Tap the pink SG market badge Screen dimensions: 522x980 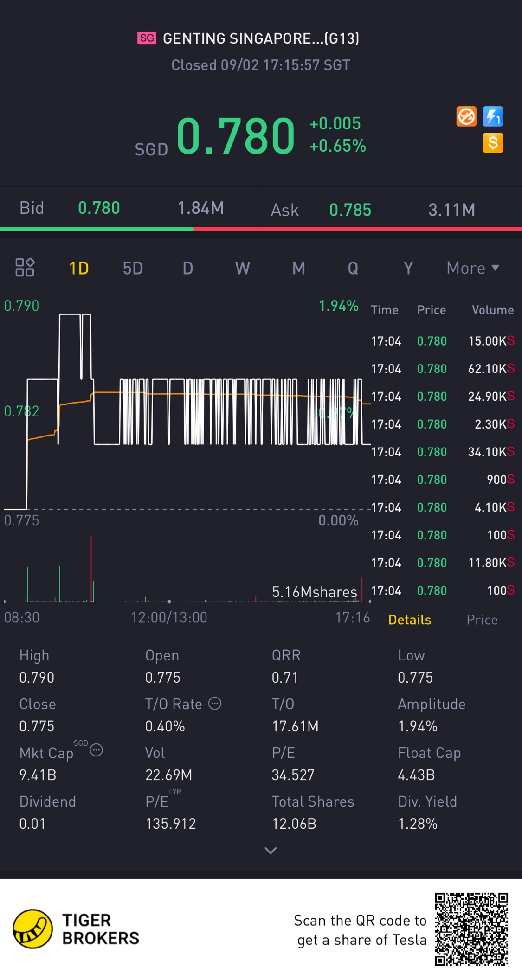point(147,38)
